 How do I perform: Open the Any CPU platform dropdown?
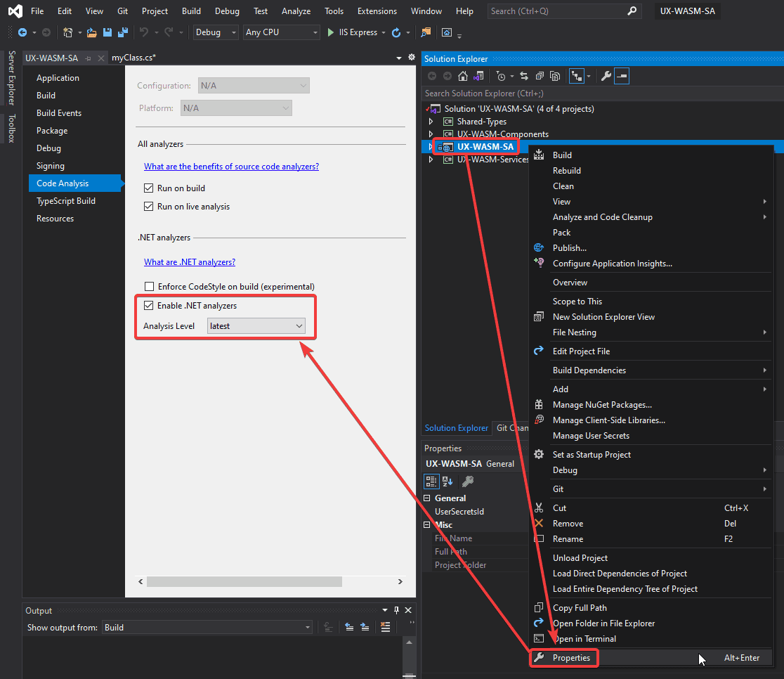pos(282,32)
